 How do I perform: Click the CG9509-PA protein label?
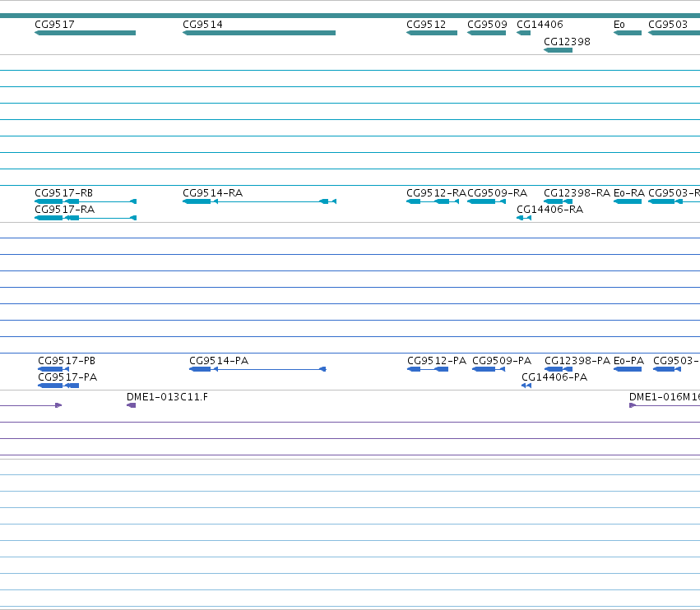(x=502, y=361)
